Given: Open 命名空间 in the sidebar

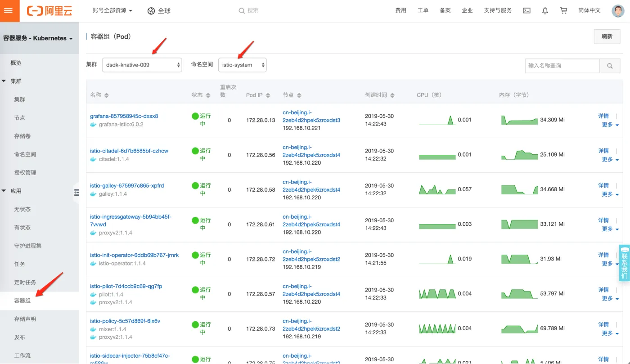Looking at the screenshot, I should pos(25,154).
